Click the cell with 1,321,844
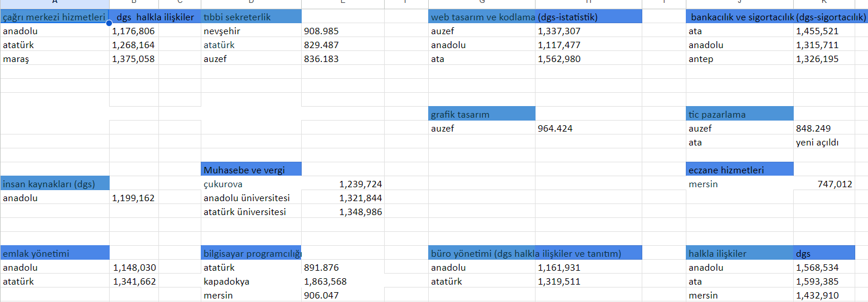Viewport: 868px width, 302px height. (342, 198)
